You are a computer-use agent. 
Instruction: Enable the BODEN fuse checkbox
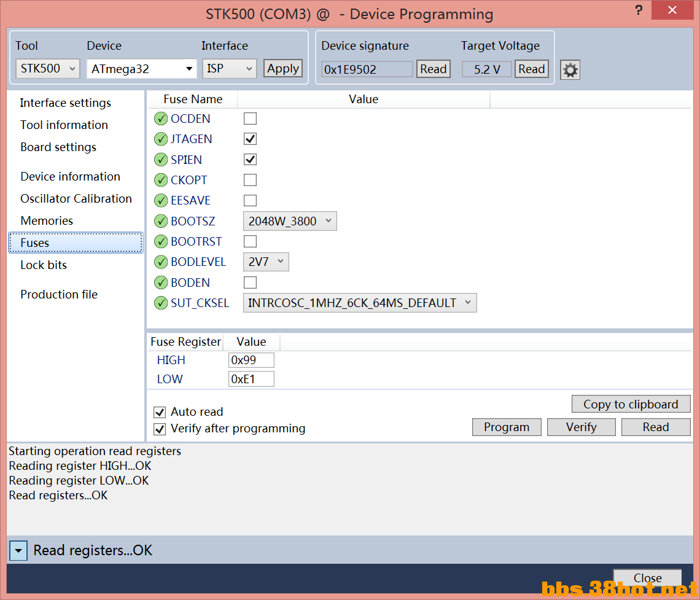coord(250,282)
